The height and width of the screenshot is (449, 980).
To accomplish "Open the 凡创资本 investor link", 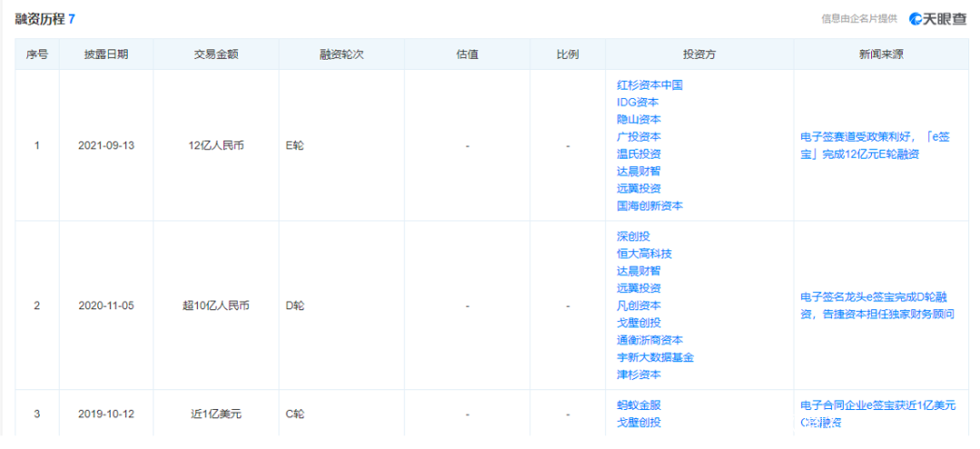I will (639, 306).
